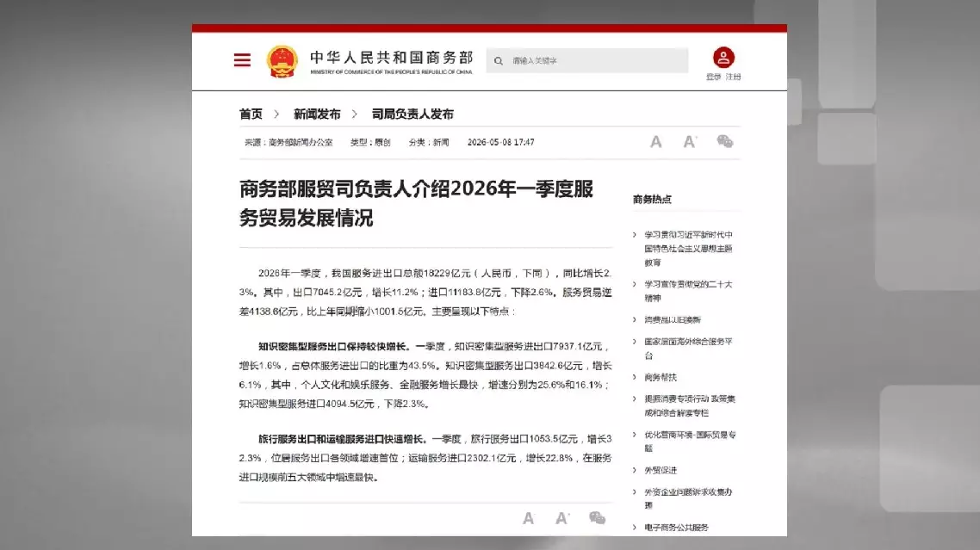
Task: Share via bottom WeChat icon
Action: pyautogui.click(x=597, y=517)
